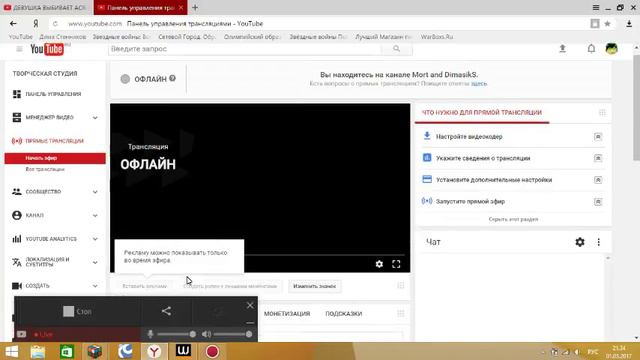Open player settings gear

(379, 264)
